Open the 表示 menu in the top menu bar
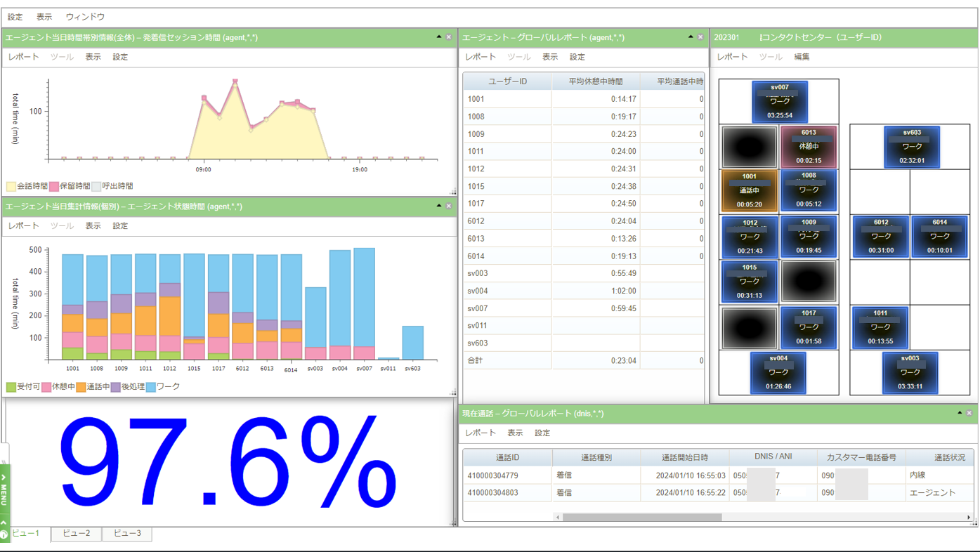The height and width of the screenshot is (552, 980). 44,16
